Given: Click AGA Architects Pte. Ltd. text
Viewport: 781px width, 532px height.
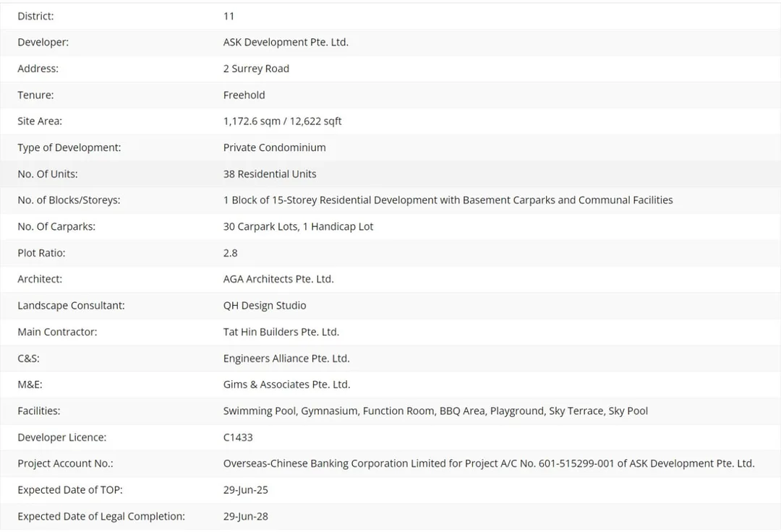Looking at the screenshot, I should click(278, 279).
